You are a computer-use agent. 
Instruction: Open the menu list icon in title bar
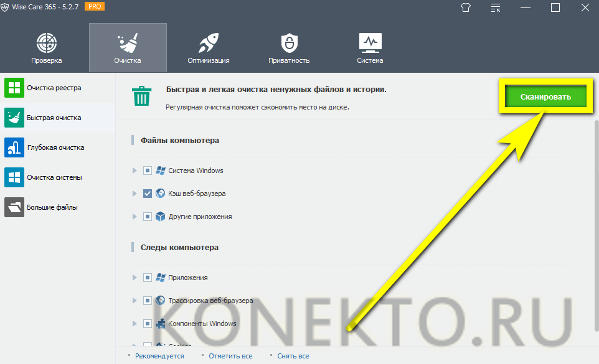(x=496, y=7)
